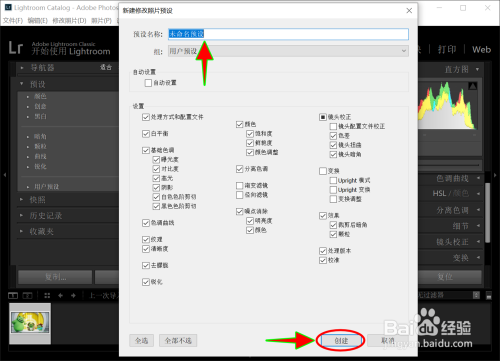Expand the 导航器 panel

pyautogui.click(x=22, y=68)
